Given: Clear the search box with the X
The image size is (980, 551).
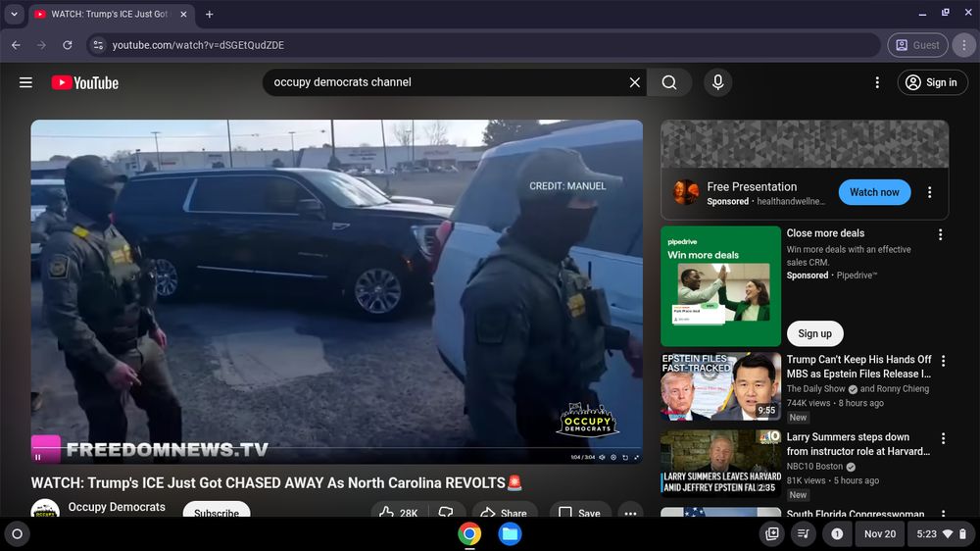Looking at the screenshot, I should click(634, 82).
